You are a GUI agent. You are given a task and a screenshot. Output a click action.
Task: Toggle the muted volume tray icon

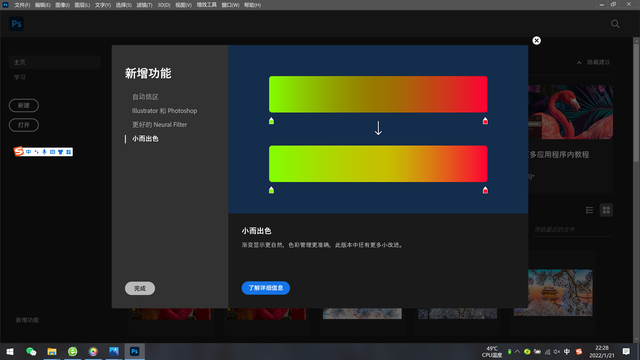[557, 352]
